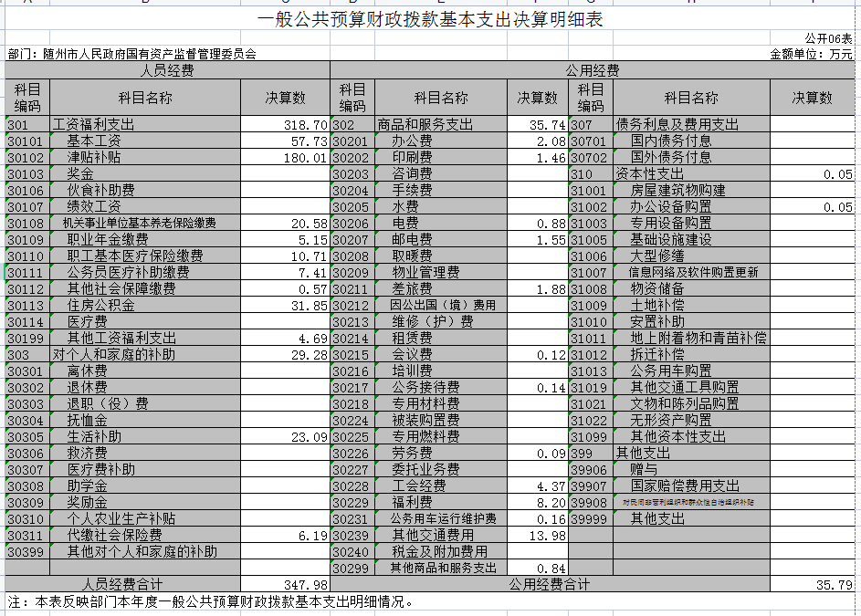Select the value 29.28
The image size is (861, 616).
pos(285,355)
